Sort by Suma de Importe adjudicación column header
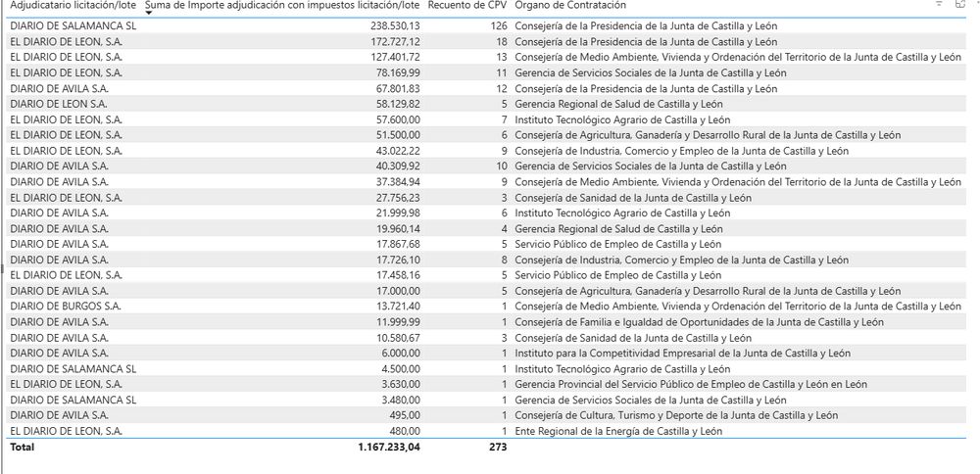 (x=282, y=4)
